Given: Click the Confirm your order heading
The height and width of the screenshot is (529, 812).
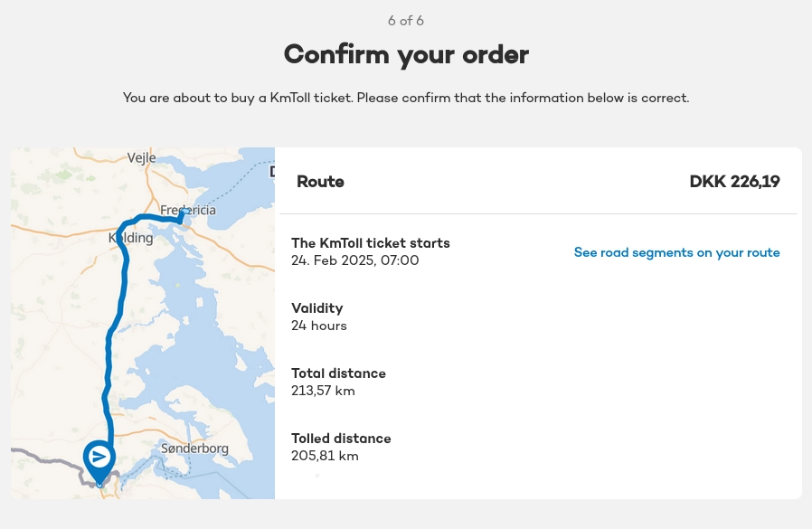Looking at the screenshot, I should coord(406,54).
